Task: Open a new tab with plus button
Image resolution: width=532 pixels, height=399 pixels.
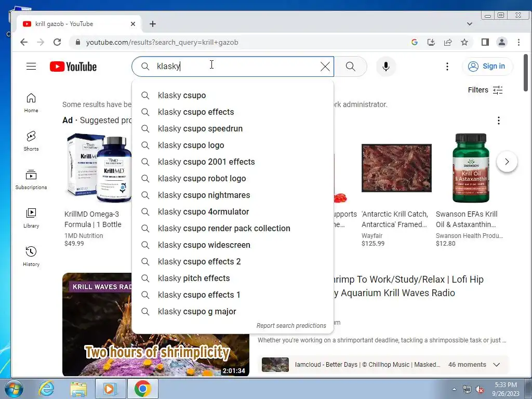Action: point(153,24)
